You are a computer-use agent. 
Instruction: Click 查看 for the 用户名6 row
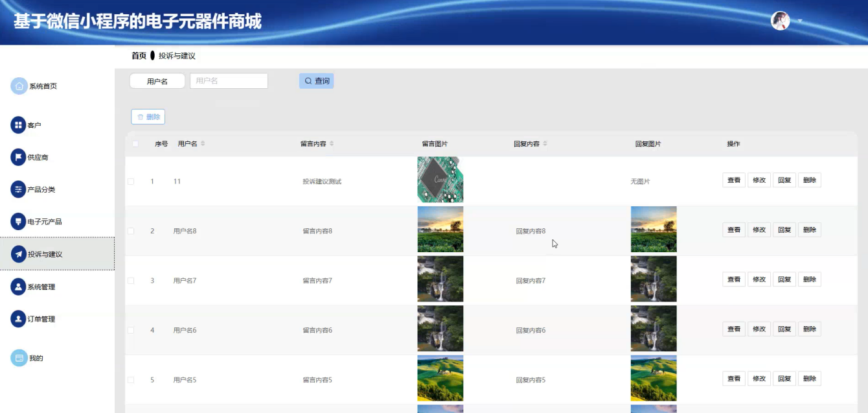coord(734,329)
